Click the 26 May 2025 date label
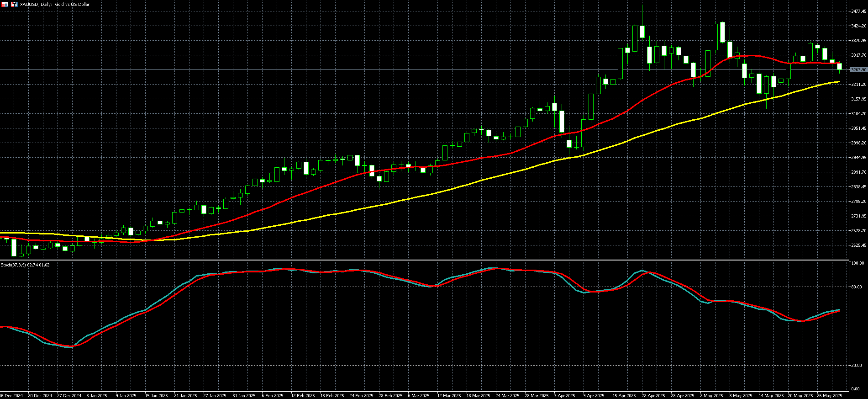 point(830,396)
